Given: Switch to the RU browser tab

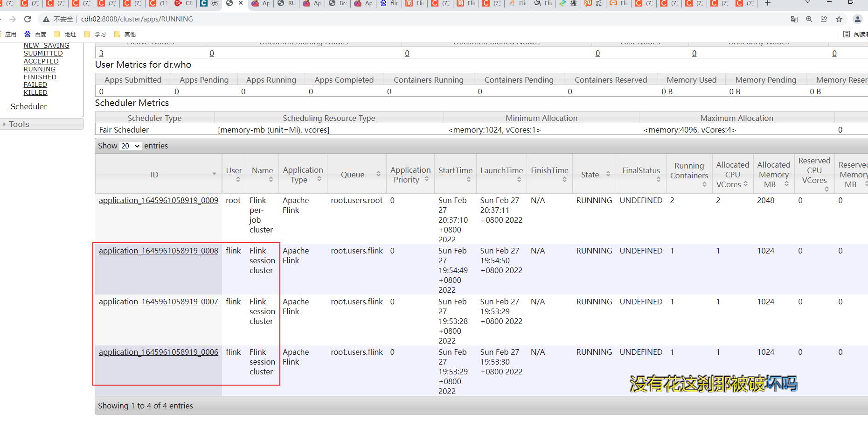Looking at the screenshot, I should pyautogui.click(x=286, y=4).
